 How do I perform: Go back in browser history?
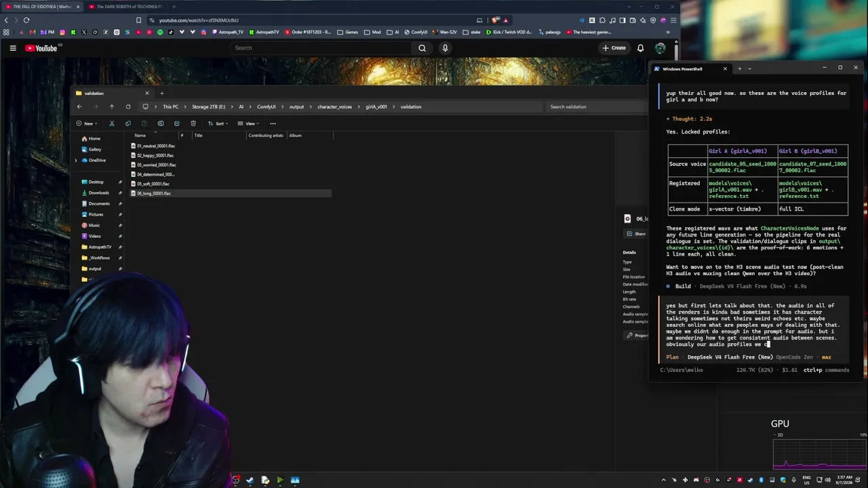tap(7, 20)
